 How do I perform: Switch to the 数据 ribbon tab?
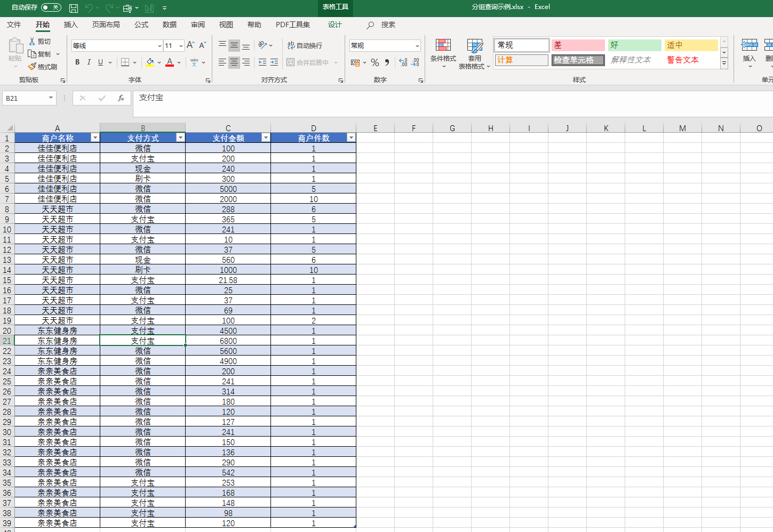pos(170,25)
